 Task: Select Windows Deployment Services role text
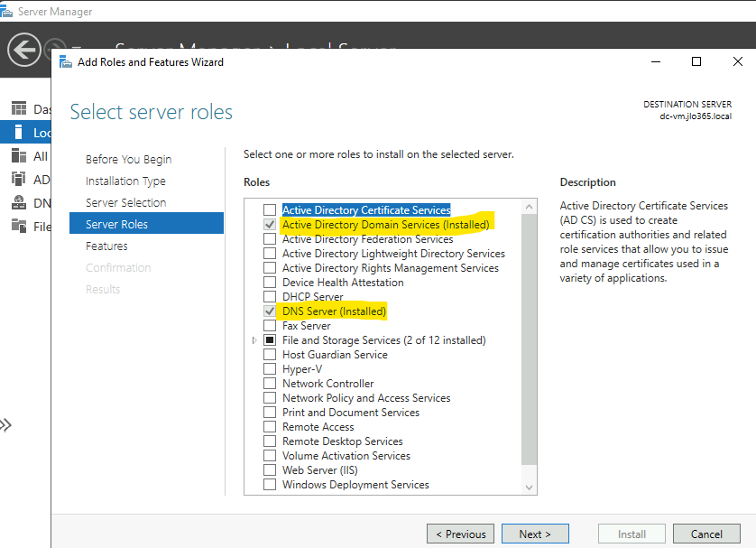point(355,484)
